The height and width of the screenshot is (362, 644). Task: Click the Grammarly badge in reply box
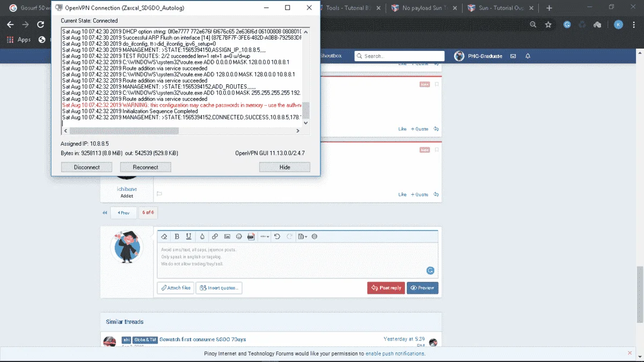(x=430, y=271)
